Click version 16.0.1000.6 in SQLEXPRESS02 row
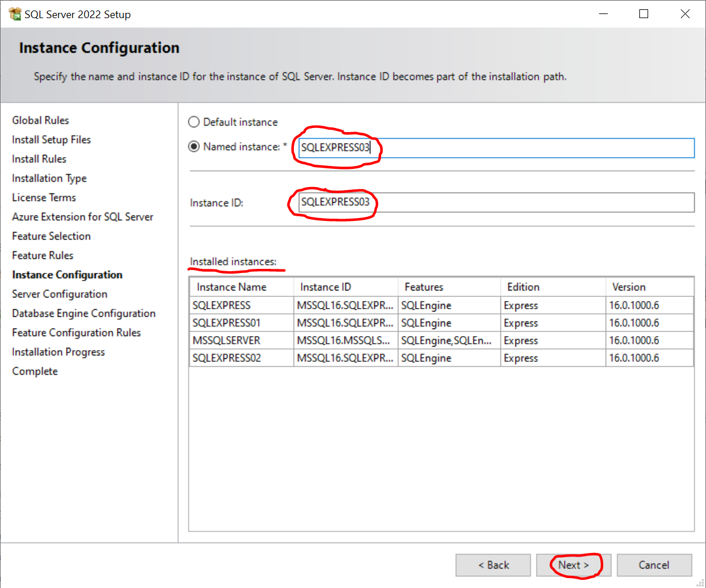The image size is (706, 588). [x=650, y=358]
